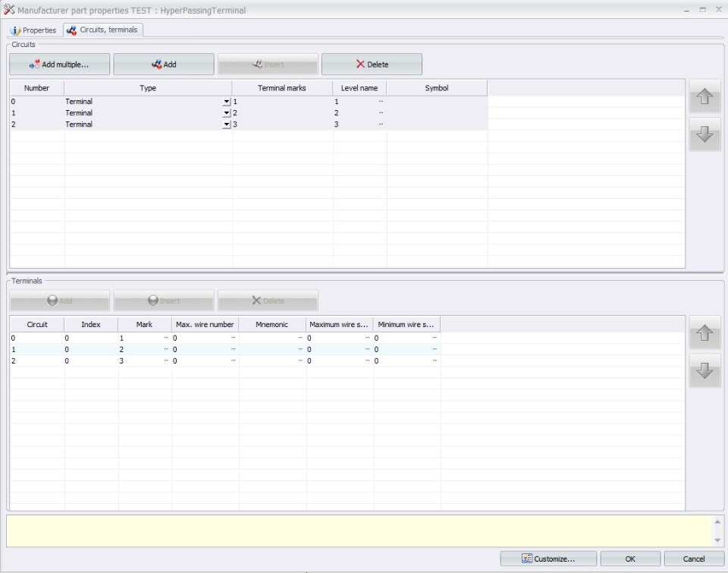The image size is (728, 573).
Task: Click the Mnemonic column header
Action: pyautogui.click(x=272, y=324)
